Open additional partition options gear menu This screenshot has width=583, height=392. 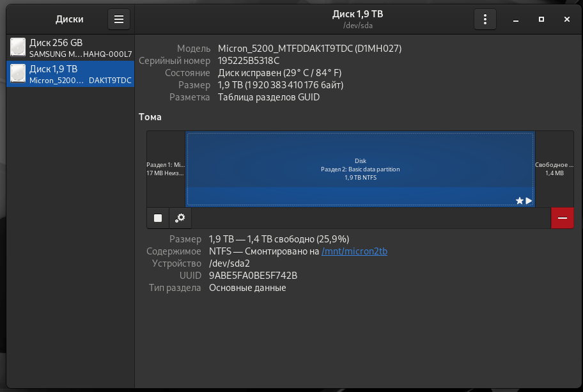pos(180,218)
